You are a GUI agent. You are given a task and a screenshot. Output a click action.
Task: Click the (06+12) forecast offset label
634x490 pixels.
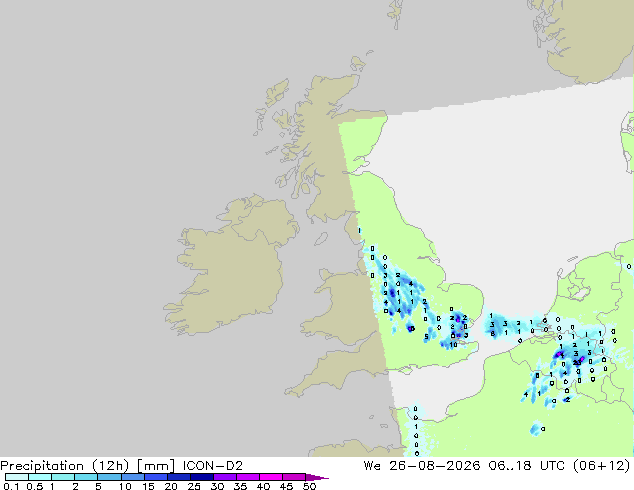pos(601,466)
